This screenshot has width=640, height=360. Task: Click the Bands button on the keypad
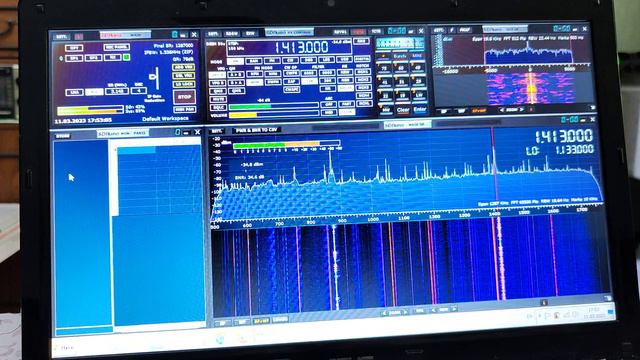[x=400, y=56]
